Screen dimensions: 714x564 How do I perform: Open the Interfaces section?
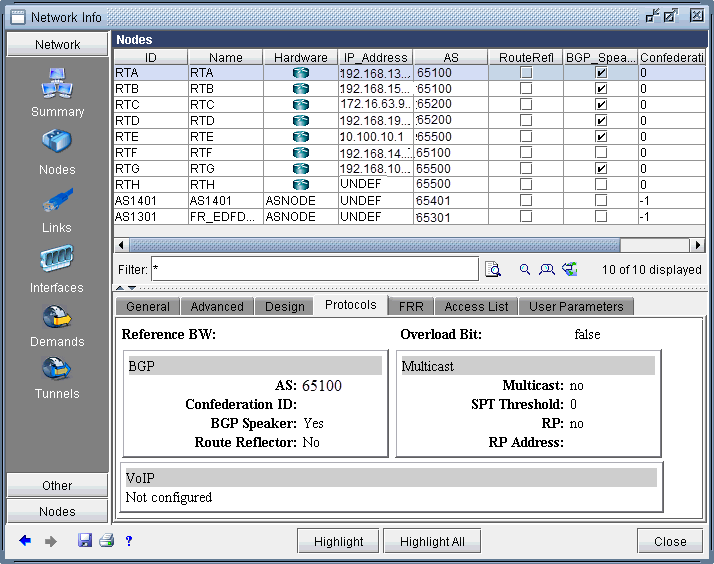point(57,266)
